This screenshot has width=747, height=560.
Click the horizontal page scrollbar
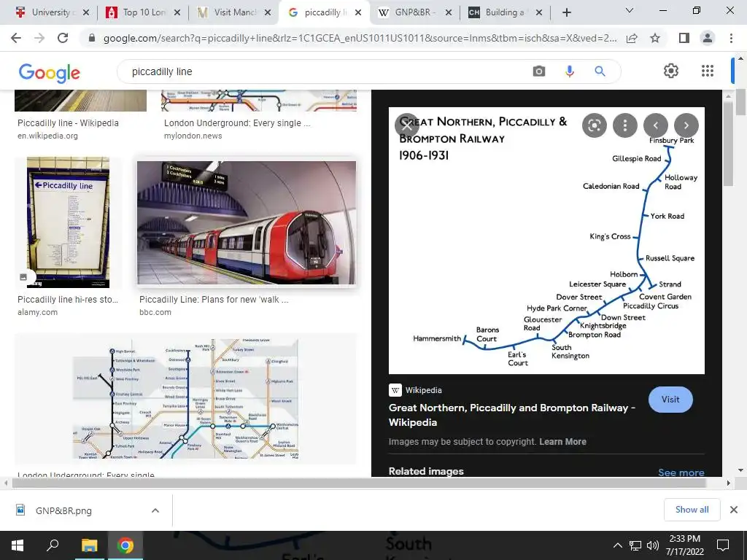click(x=358, y=483)
